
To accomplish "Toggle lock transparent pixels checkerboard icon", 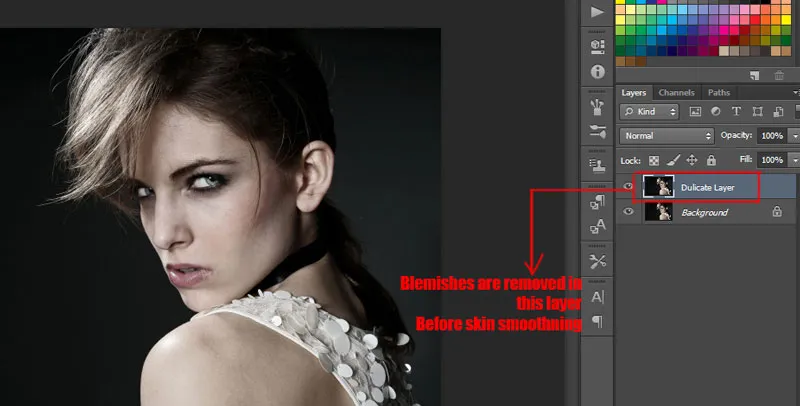I will pyautogui.click(x=654, y=160).
